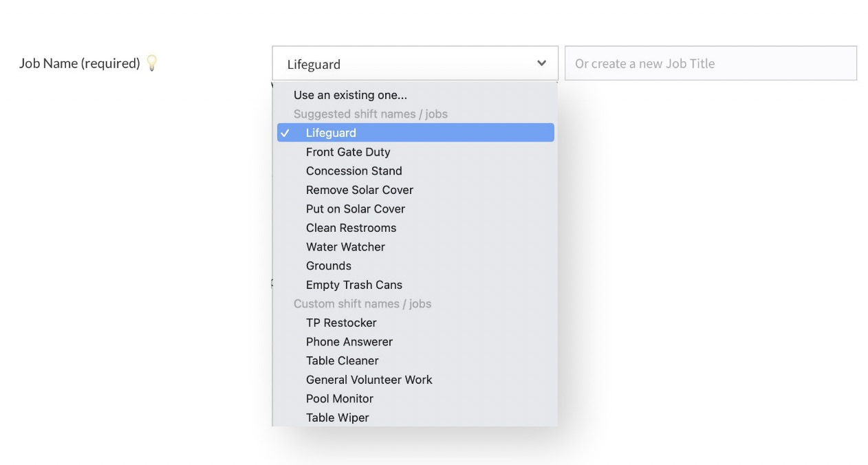
Task: Click the lightbulb hint icon
Action: [152, 63]
